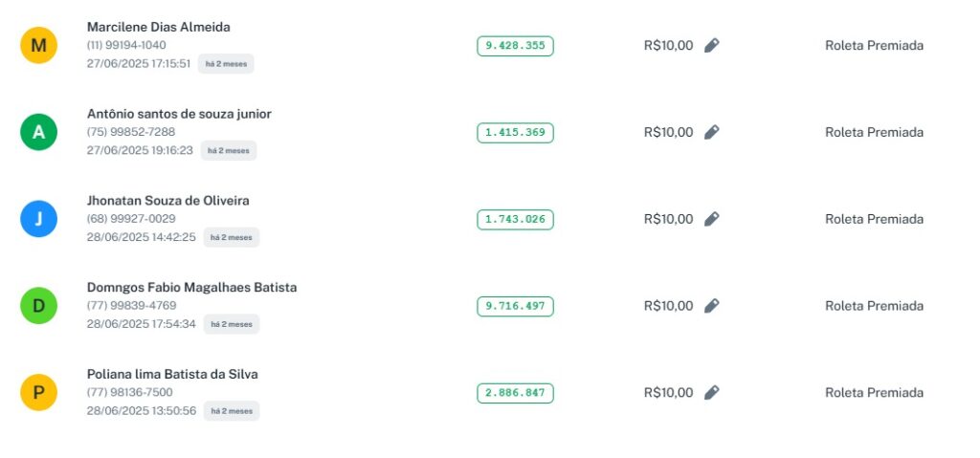
Task: Click Roleta Premiada label in Domngos's row
Action: point(874,306)
